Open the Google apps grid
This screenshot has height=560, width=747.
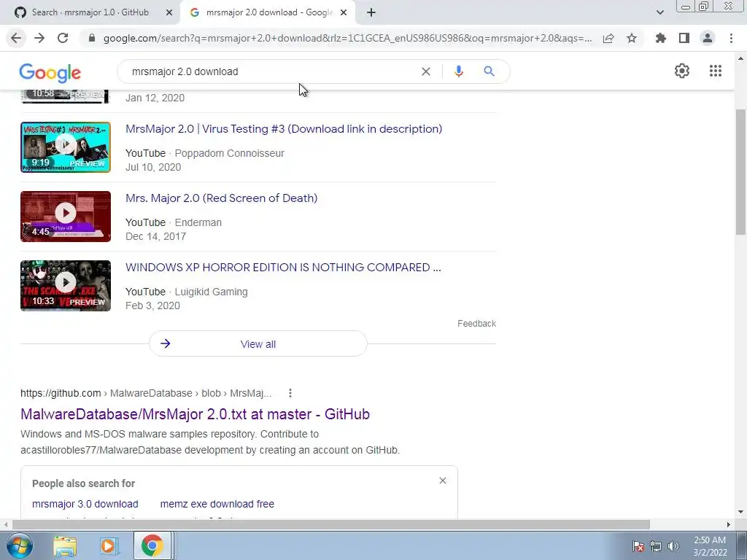(x=716, y=71)
